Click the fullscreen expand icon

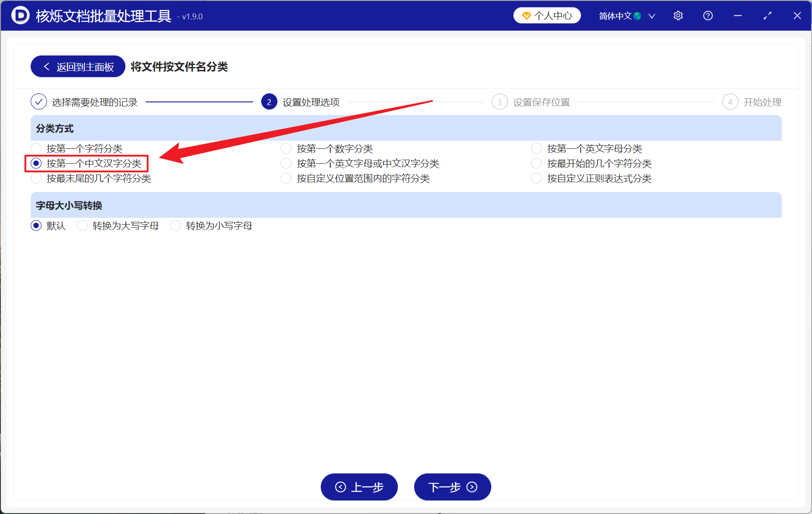[767, 15]
